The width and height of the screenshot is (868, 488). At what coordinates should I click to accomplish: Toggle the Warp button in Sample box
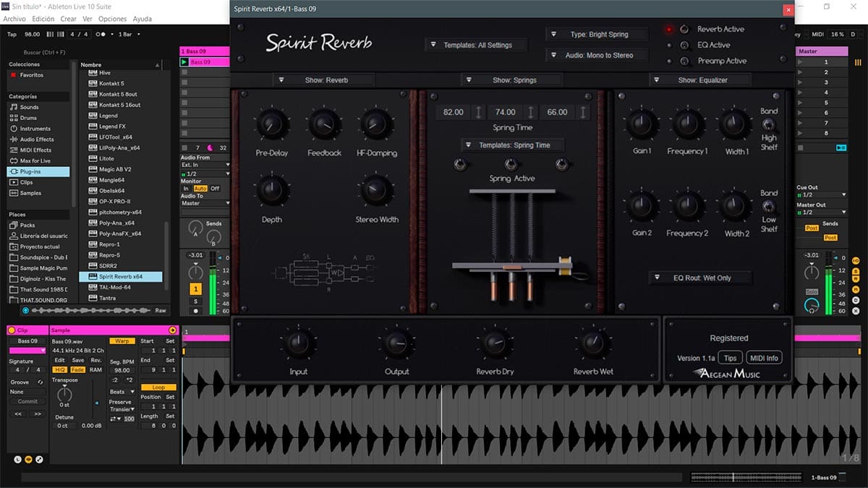point(122,341)
